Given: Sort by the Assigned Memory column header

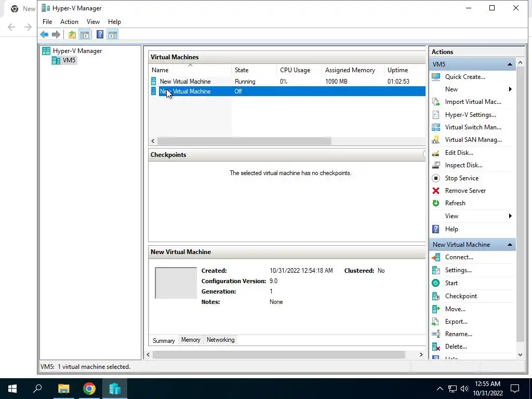Looking at the screenshot, I should 353,70.
